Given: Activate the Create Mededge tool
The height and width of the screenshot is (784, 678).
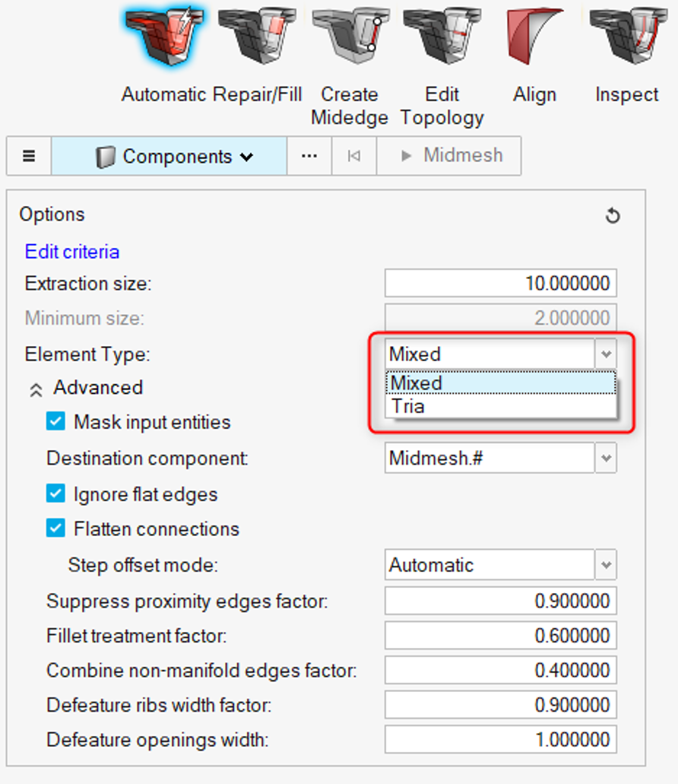Looking at the screenshot, I should pyautogui.click(x=349, y=34).
